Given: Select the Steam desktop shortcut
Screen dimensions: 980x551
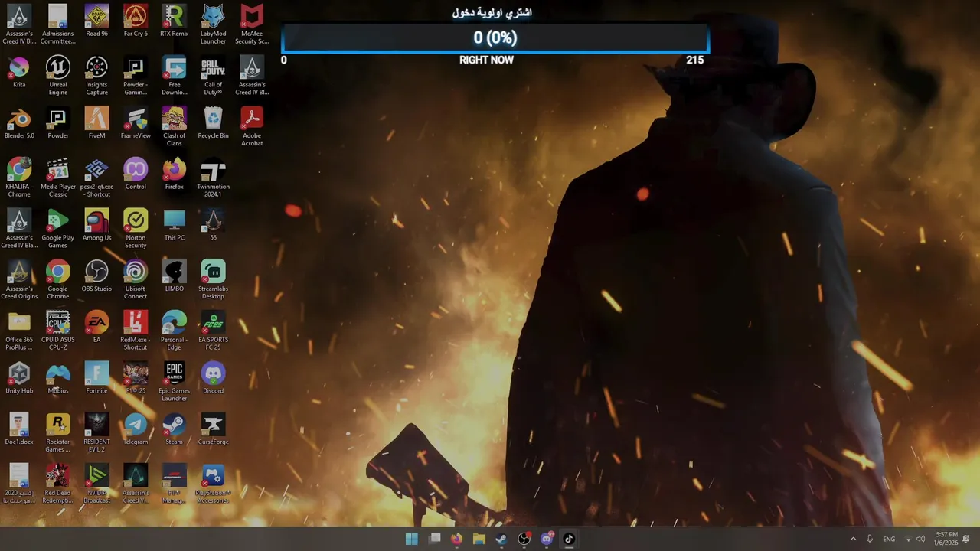Looking at the screenshot, I should [x=174, y=430].
